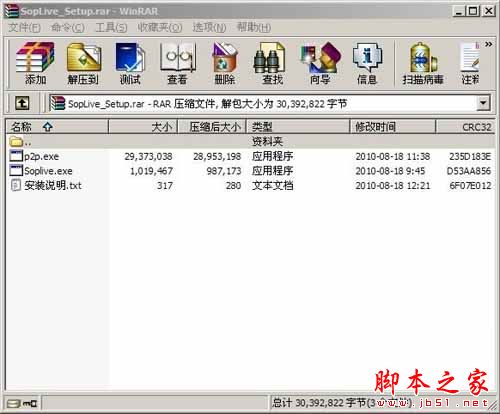
Task: Click the 安装说明.txt document icon
Action: coord(16,185)
